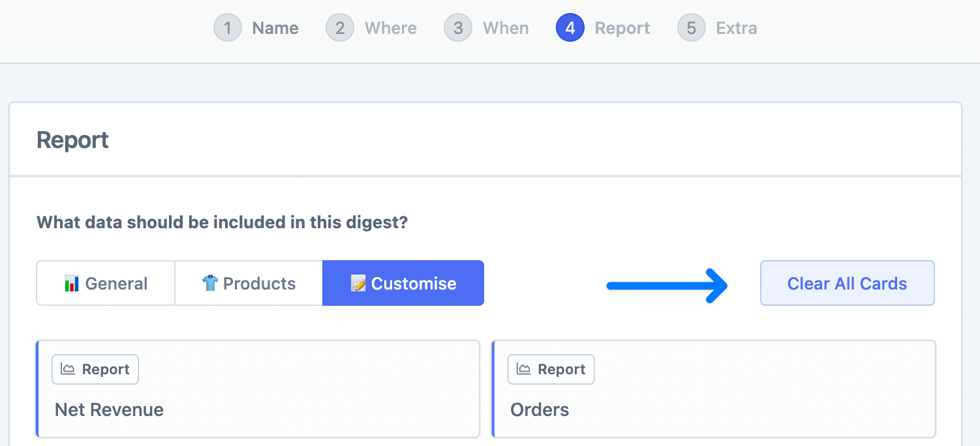Open the General report tab
980x446 pixels.
point(105,283)
